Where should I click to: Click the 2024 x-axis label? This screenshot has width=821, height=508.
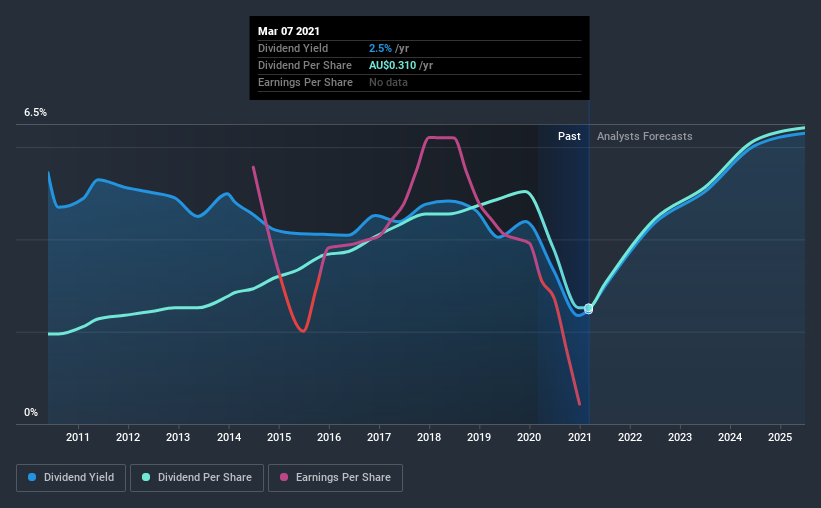pos(730,437)
